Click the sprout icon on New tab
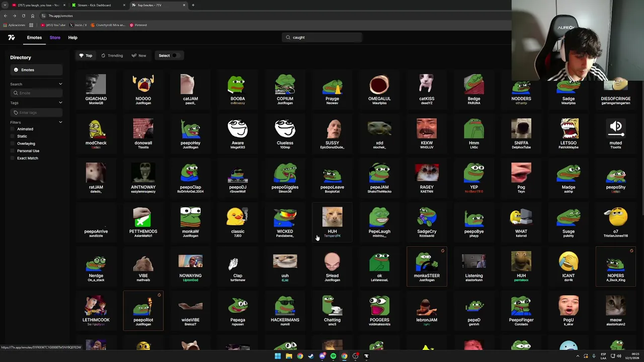The width and height of the screenshot is (644, 362). (x=134, y=55)
